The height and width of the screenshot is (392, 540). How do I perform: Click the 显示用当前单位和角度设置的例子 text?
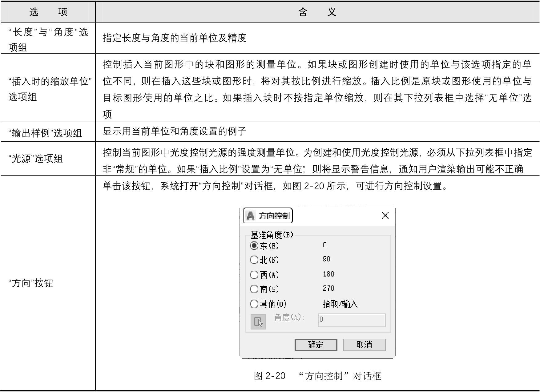click(175, 131)
